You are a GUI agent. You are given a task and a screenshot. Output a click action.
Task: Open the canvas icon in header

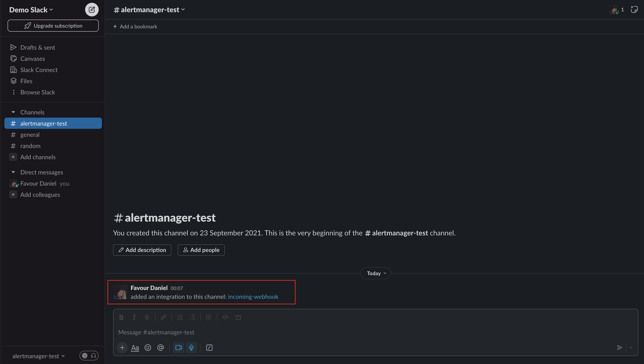click(x=634, y=10)
